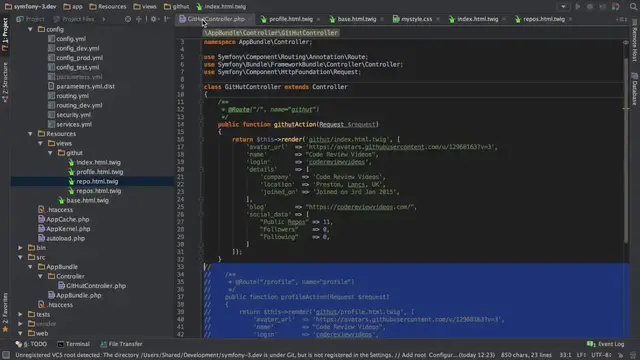Switch to the Project Files view tab
This screenshot has width=640, height=360.
click(74, 19)
